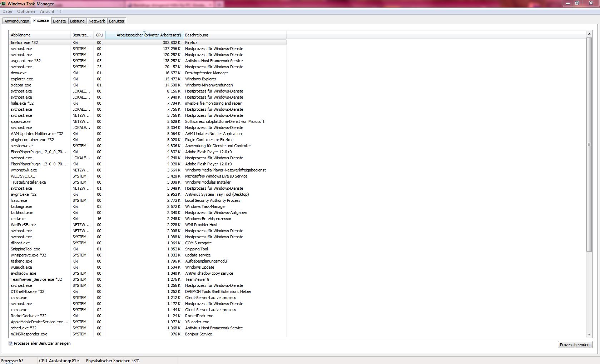Click the scrollbar down arrow
The height and width of the screenshot is (364, 600).
pyautogui.click(x=589, y=335)
